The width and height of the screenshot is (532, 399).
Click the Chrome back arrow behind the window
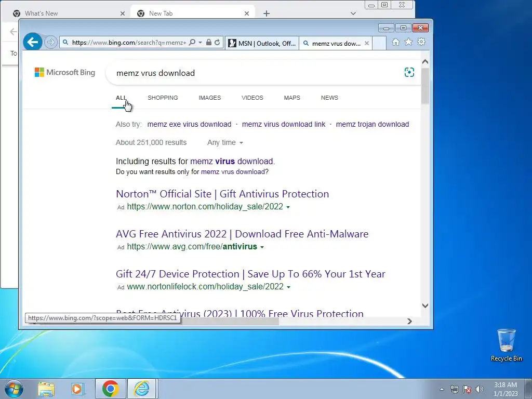13,32
